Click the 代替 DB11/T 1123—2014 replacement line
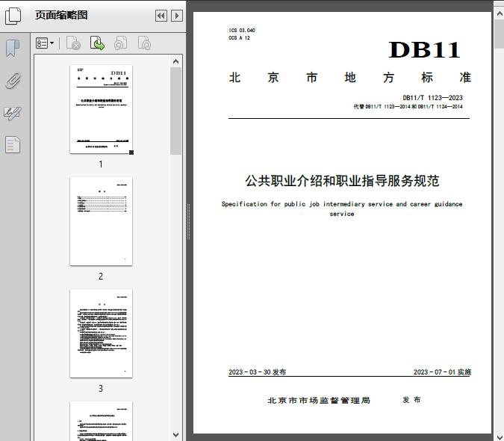Viewport: 504px width, 441px height. pos(408,106)
